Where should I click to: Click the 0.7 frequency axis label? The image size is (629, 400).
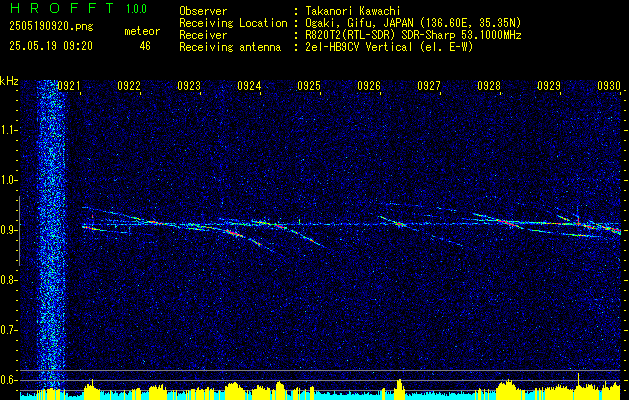7,331
